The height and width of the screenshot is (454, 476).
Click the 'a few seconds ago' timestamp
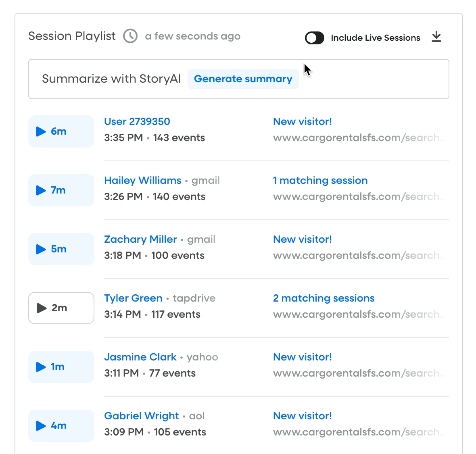(193, 36)
